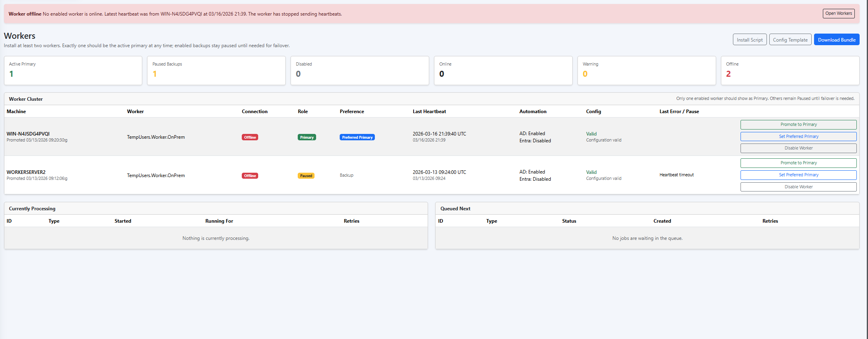Image resolution: width=868 pixels, height=339 pixels.
Task: Select the Offline summary card showing 2
Action: click(x=790, y=70)
